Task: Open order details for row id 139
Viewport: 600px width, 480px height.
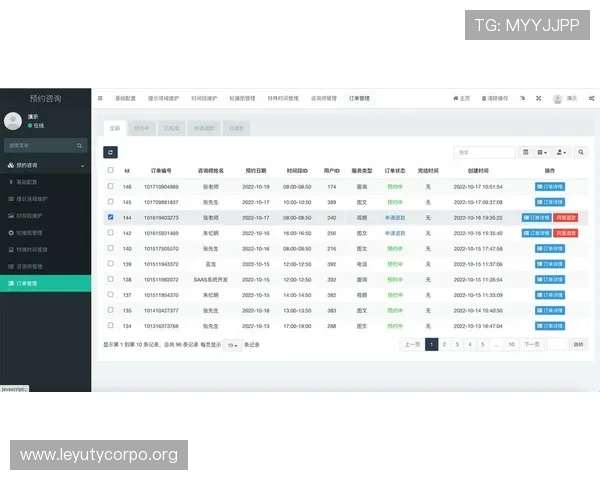Action: 550,264
